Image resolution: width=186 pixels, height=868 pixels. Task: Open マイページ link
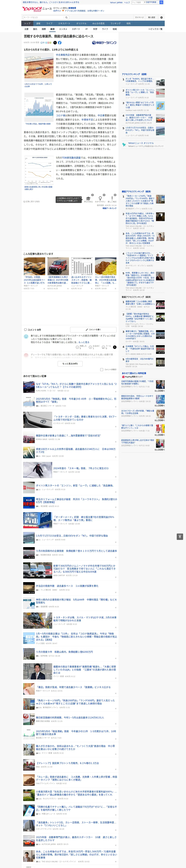139,18
